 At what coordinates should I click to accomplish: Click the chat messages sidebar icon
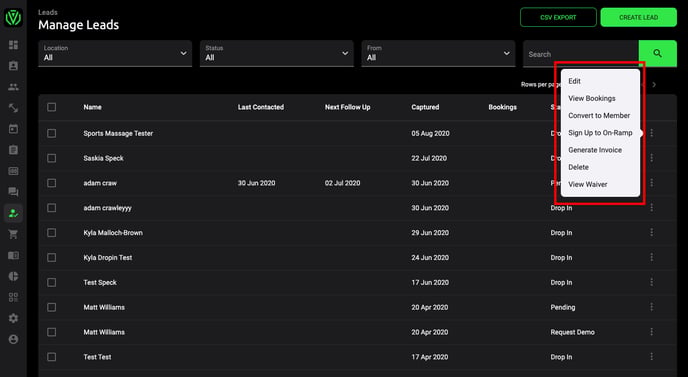coord(14,192)
